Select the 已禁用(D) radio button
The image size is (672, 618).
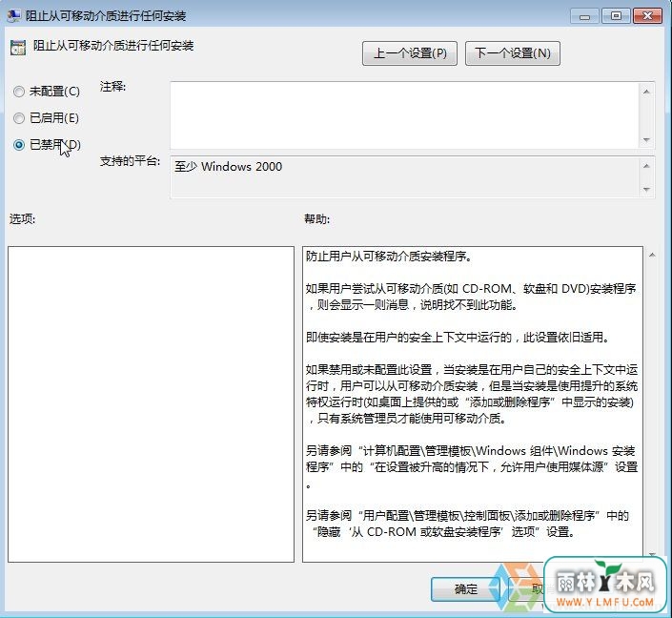(19, 145)
